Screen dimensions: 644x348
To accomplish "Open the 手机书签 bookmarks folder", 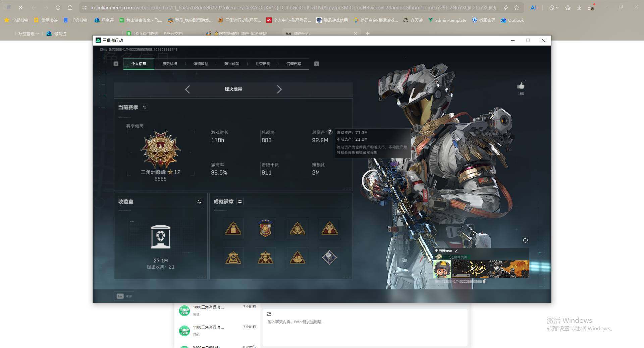I will pos(75,20).
